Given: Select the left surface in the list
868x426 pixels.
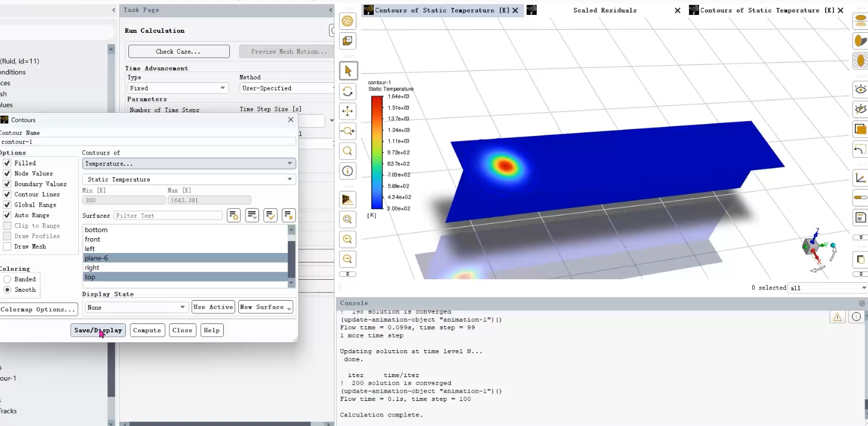Looking at the screenshot, I should 185,249.
